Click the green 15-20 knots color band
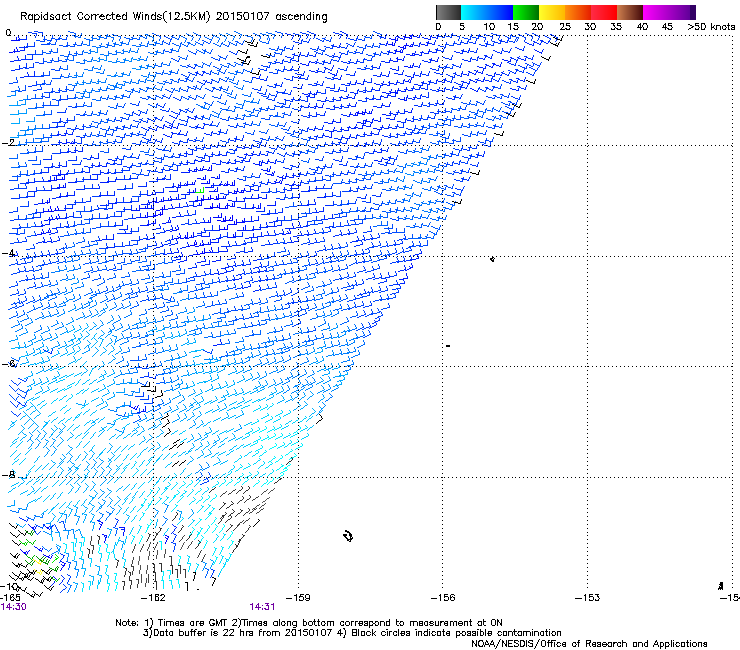 (x=526, y=12)
